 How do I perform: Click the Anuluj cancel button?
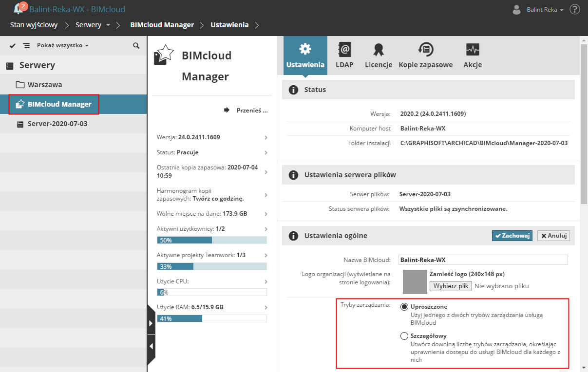pyautogui.click(x=553, y=236)
